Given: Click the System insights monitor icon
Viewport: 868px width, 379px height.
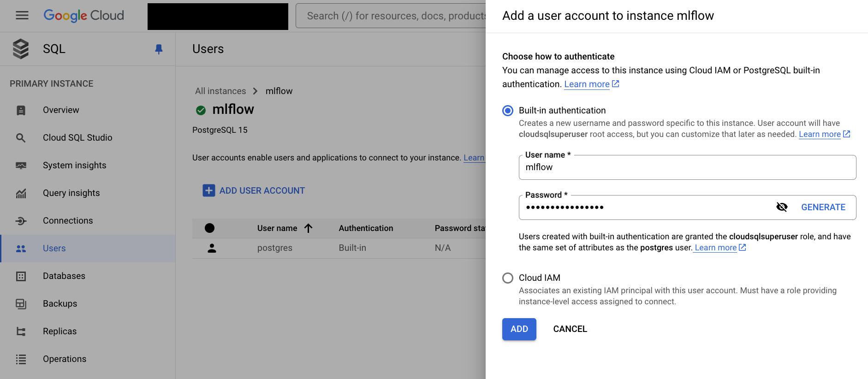Looking at the screenshot, I should tap(21, 166).
